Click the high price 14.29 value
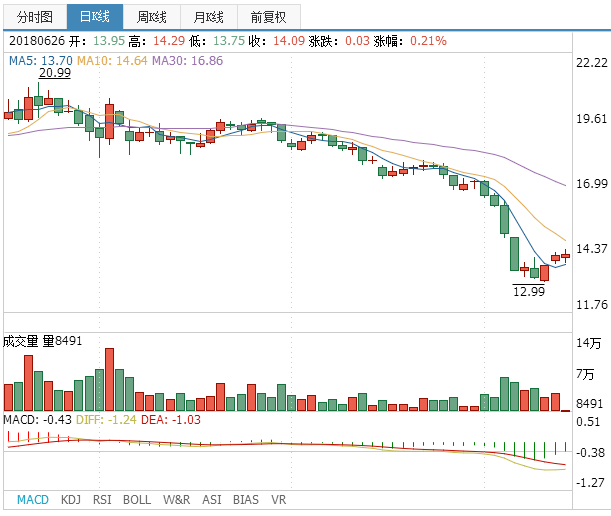 (x=169, y=41)
